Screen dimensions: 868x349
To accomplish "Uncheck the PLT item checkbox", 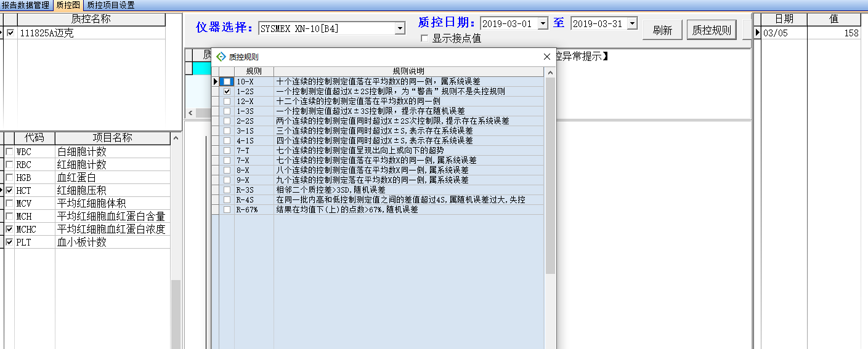I will tap(9, 242).
